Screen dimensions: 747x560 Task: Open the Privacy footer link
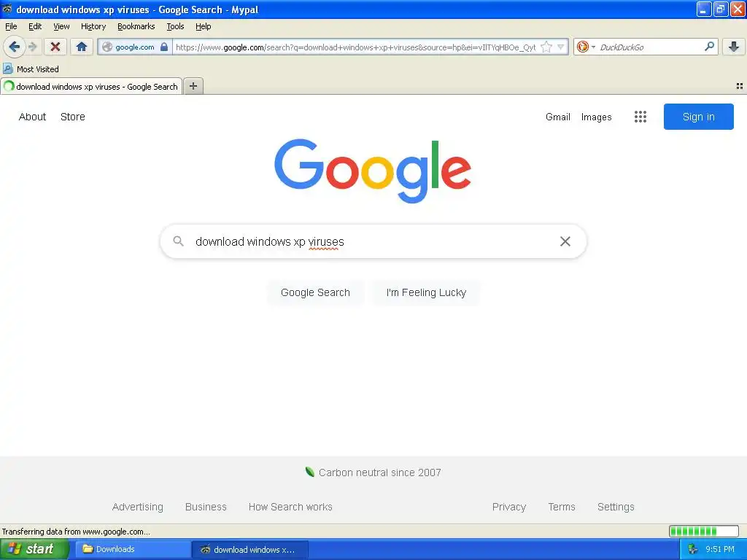tap(508, 507)
